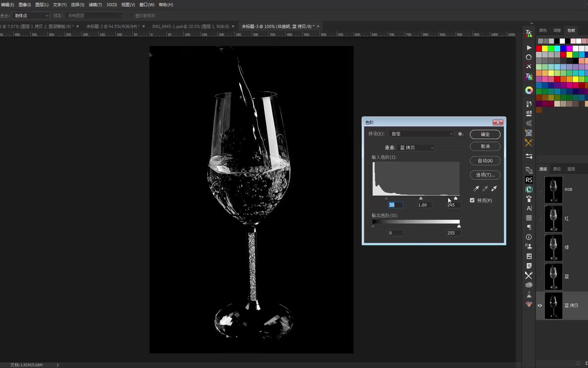Viewport: 588px width, 368px height.
Task: Open the green C plugin panel icon
Action: 529,189
